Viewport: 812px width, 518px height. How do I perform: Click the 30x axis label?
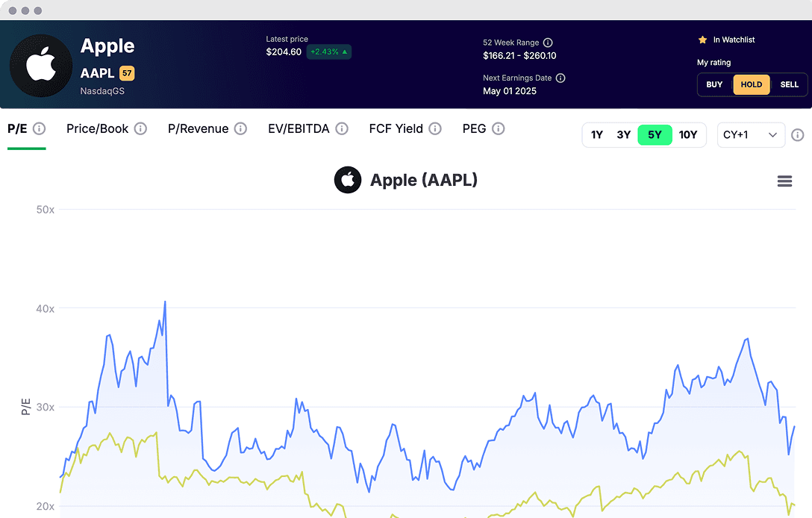pos(45,407)
